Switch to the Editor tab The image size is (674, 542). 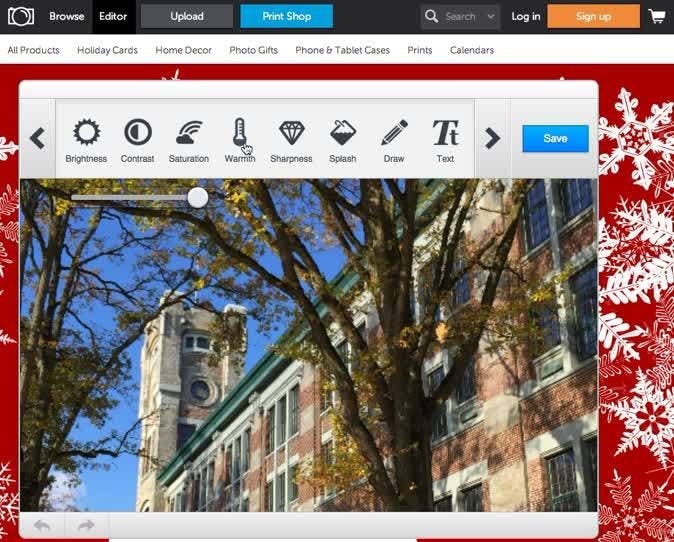click(x=113, y=16)
